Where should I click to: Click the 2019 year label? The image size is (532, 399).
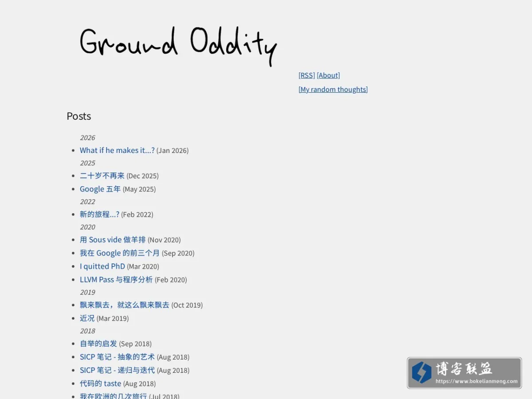click(88, 292)
